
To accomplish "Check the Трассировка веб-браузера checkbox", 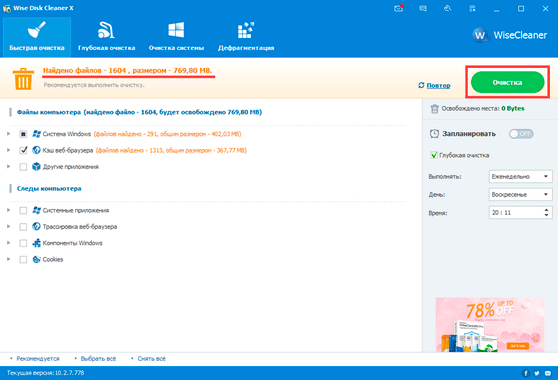I will [x=23, y=227].
